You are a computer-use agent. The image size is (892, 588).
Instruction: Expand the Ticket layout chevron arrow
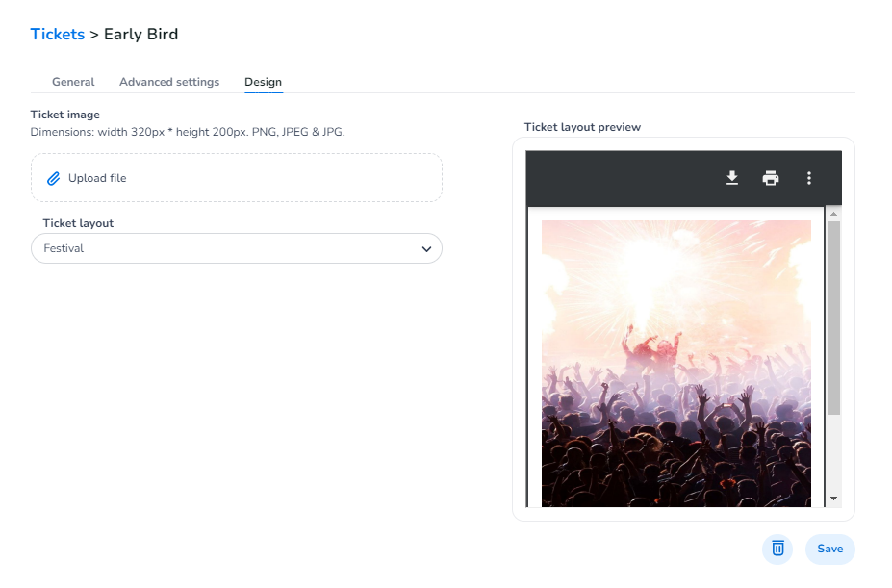click(x=426, y=249)
